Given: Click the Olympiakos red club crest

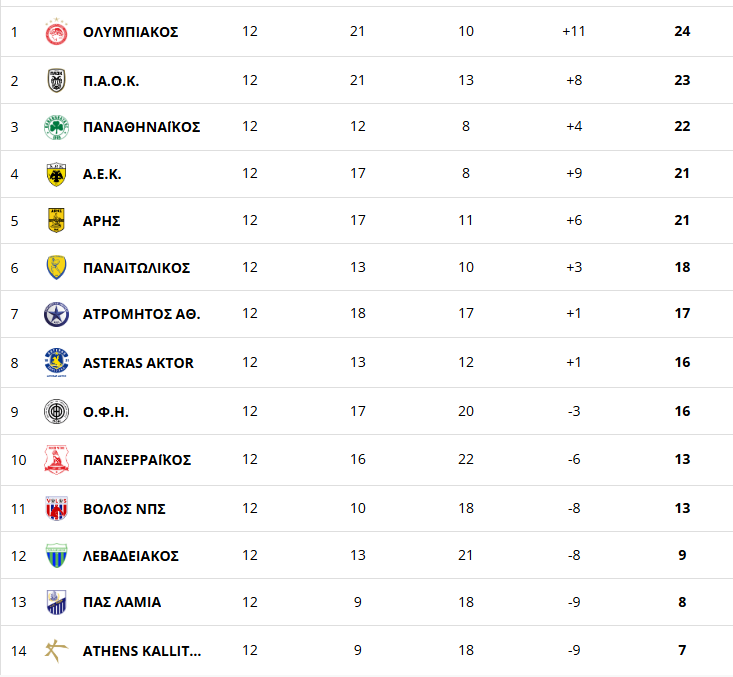Looking at the screenshot, I should coord(57,31).
